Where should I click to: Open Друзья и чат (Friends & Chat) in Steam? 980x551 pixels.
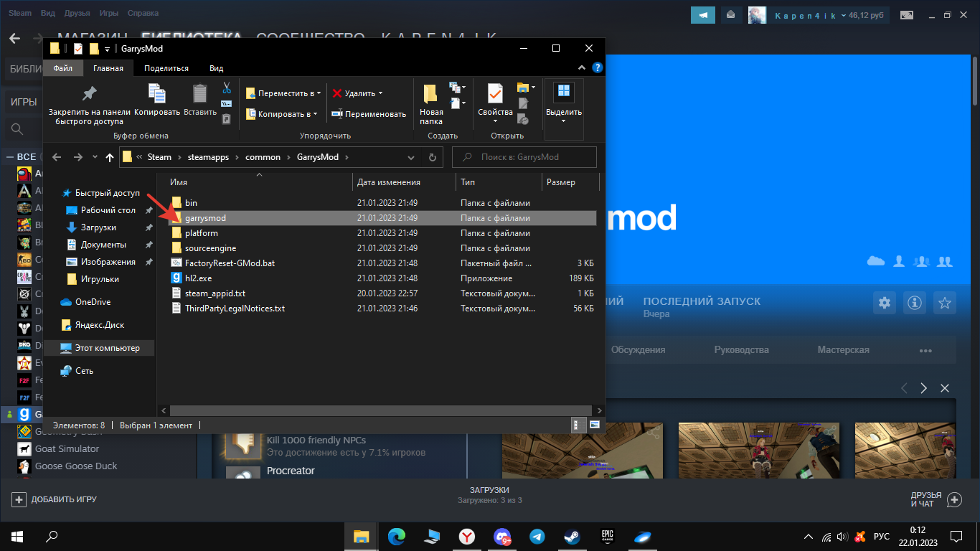pos(936,499)
